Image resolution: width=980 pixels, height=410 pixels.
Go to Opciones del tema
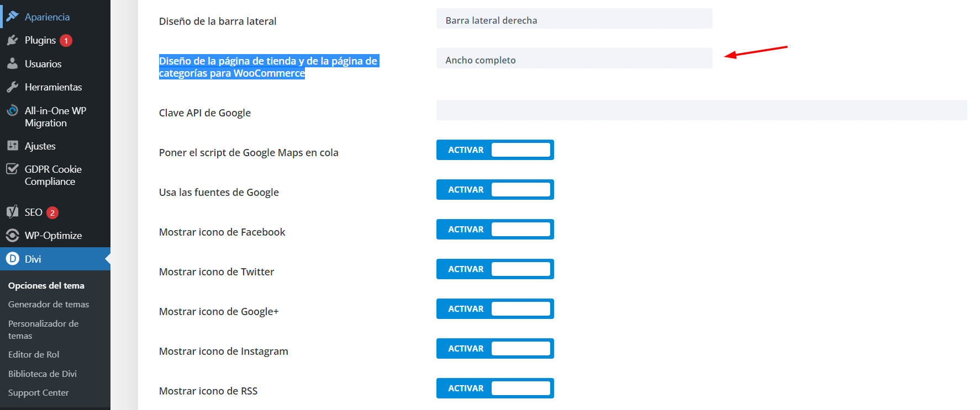point(46,285)
